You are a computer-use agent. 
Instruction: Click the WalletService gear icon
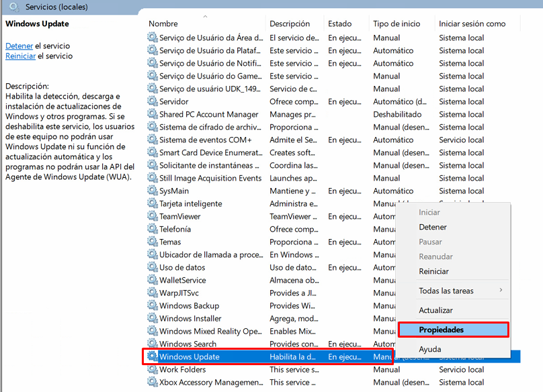pos(153,280)
